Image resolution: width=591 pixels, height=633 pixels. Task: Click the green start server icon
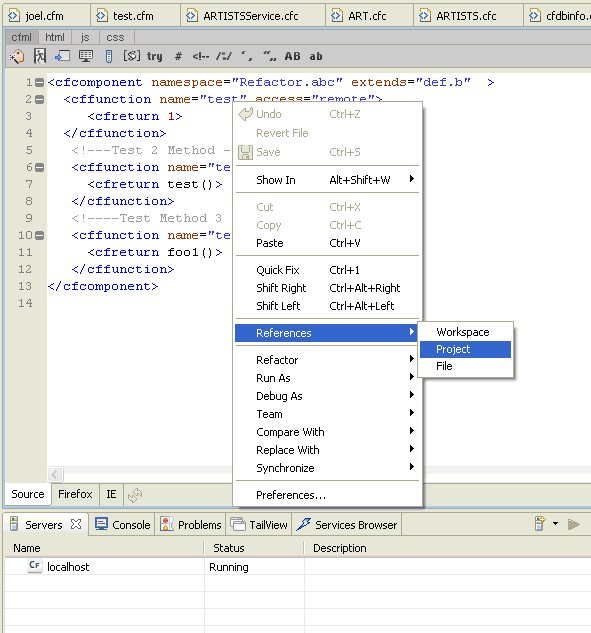pos(573,524)
